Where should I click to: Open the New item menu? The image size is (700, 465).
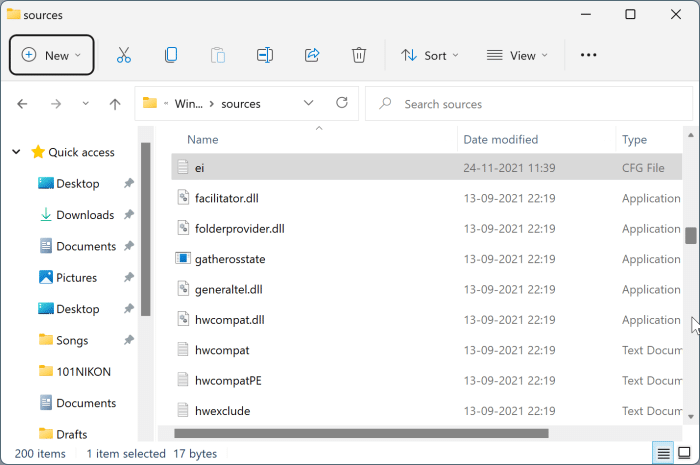point(51,55)
